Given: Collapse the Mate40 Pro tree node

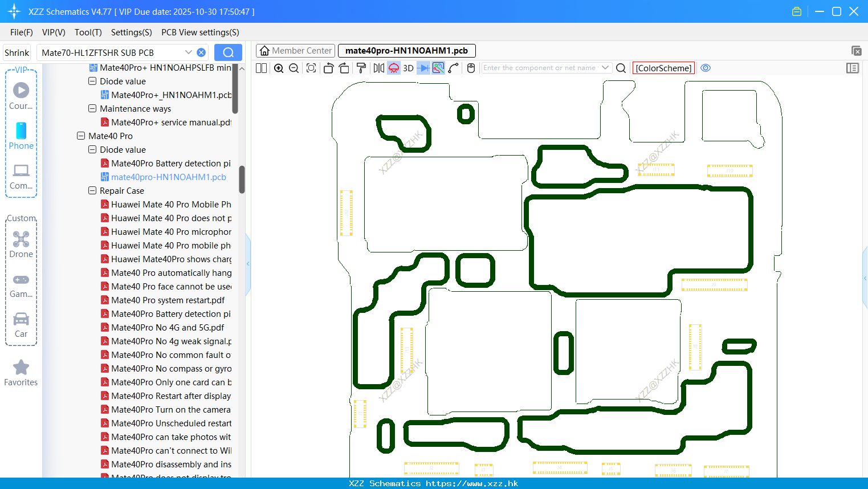Looking at the screenshot, I should (81, 136).
